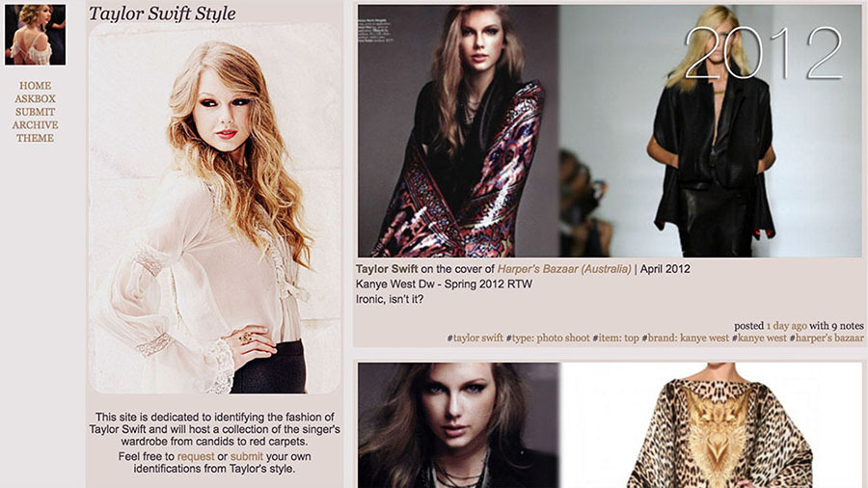Open the '1 day ago' post permalink
The image size is (868, 488).
tap(786, 326)
